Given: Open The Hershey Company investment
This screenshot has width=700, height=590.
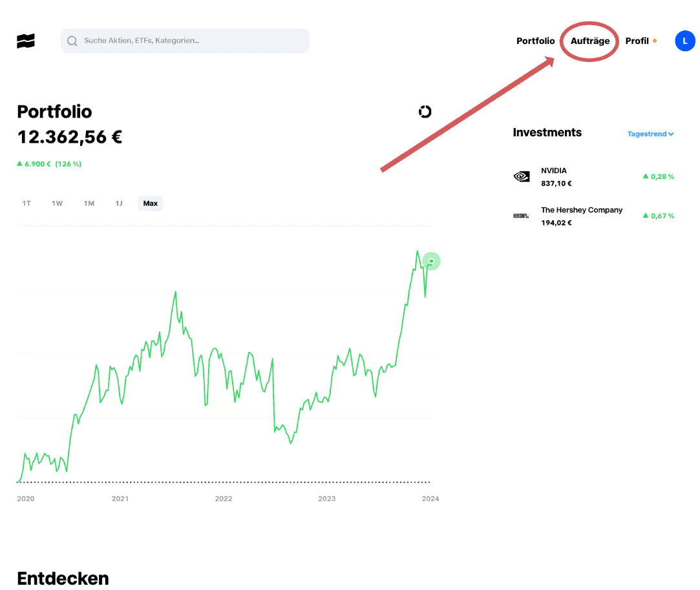Looking at the screenshot, I should 582,216.
